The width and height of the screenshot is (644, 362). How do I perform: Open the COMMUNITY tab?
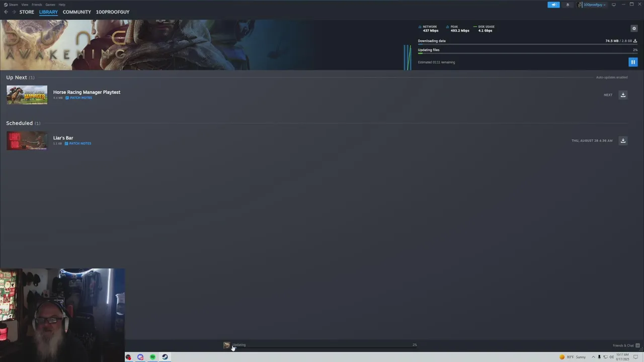[77, 12]
